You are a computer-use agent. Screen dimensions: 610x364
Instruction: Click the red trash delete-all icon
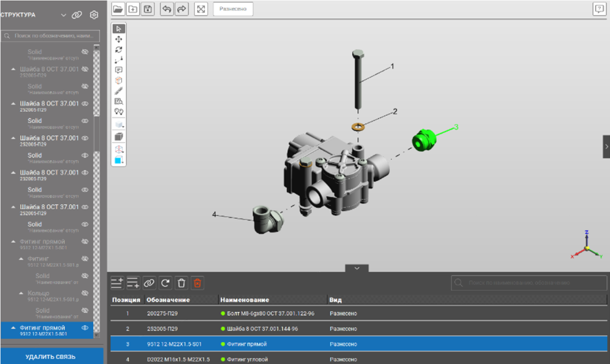[x=197, y=283]
